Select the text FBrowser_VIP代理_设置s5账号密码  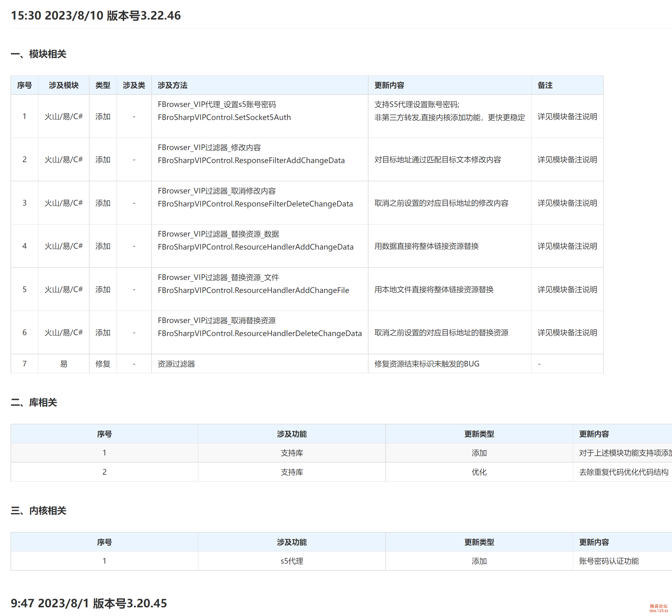217,104
